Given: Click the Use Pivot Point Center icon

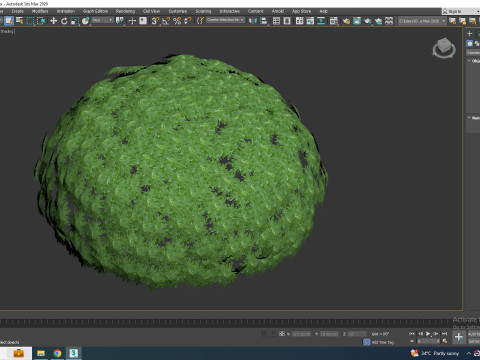Looking at the screenshot, I should [119, 21].
